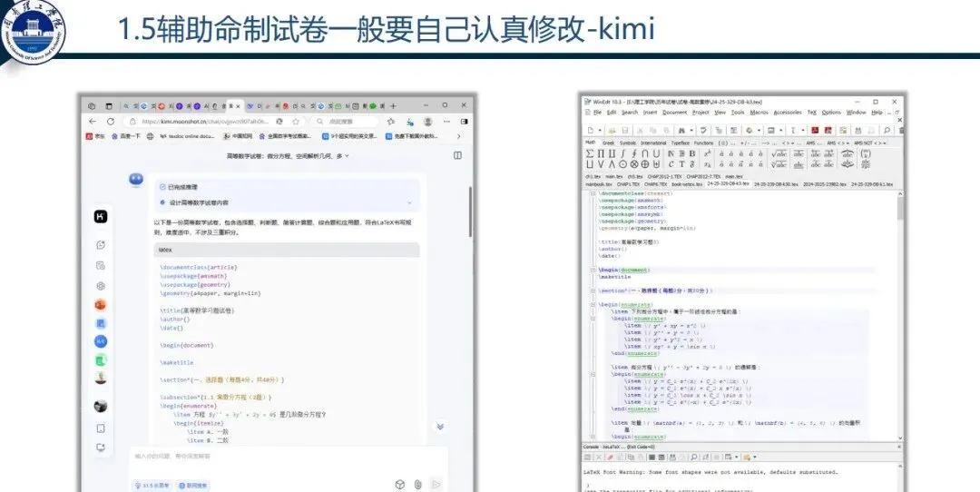The height and width of the screenshot is (492, 980).
Task: Open the book-setex.tex document tab
Action: point(686,185)
